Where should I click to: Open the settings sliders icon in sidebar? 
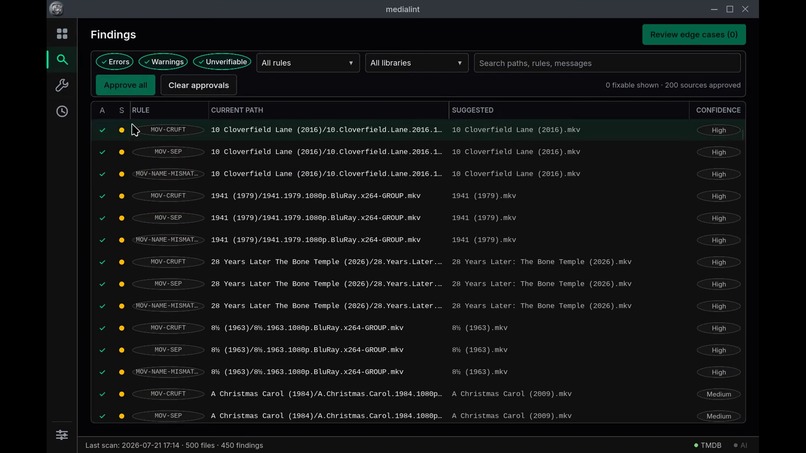coord(62,435)
